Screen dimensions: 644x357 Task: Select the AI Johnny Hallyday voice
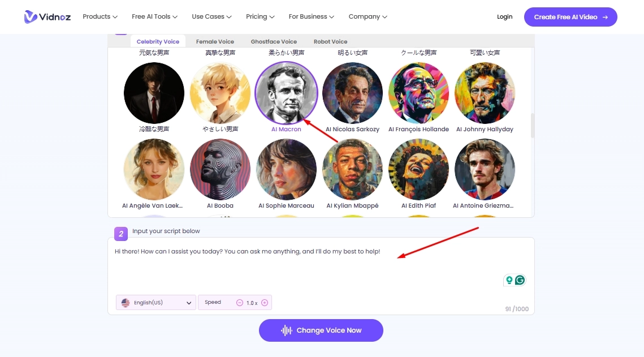pos(485,92)
